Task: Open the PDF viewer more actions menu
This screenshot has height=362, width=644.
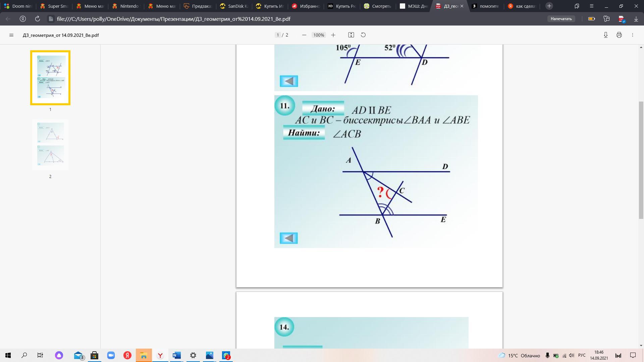Action: pos(632,35)
